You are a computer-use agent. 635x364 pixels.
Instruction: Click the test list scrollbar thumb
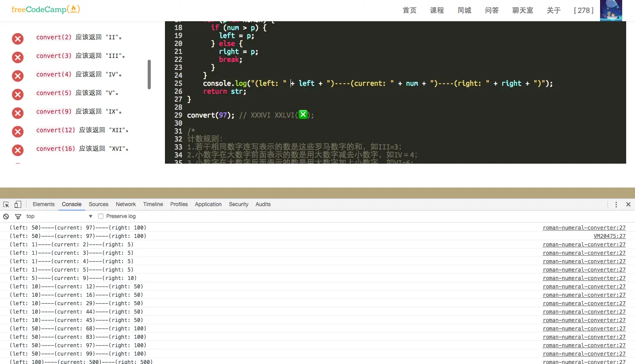point(149,74)
